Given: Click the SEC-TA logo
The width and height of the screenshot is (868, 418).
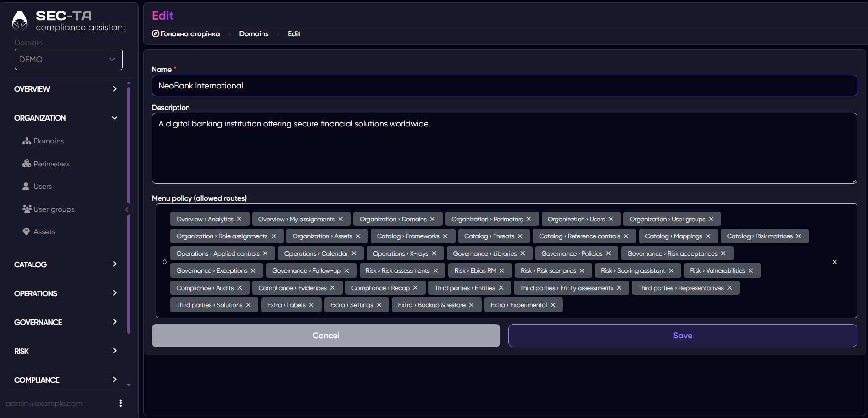Looking at the screenshot, I should pos(69,21).
